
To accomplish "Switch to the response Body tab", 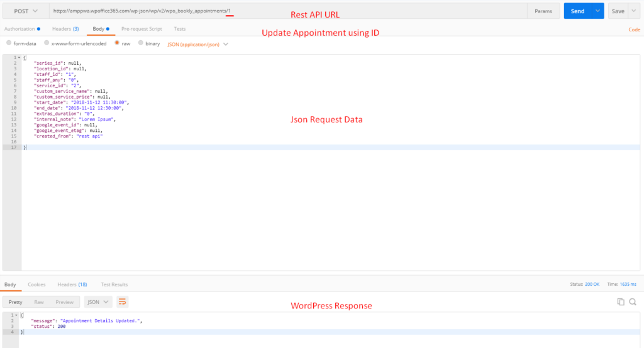I will [x=10, y=285].
